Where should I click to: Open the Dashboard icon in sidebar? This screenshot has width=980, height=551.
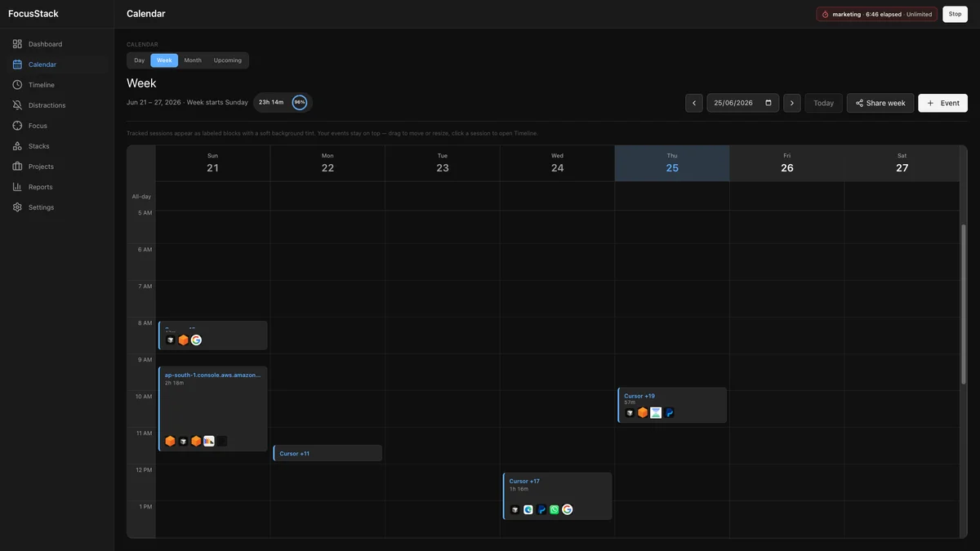point(17,44)
